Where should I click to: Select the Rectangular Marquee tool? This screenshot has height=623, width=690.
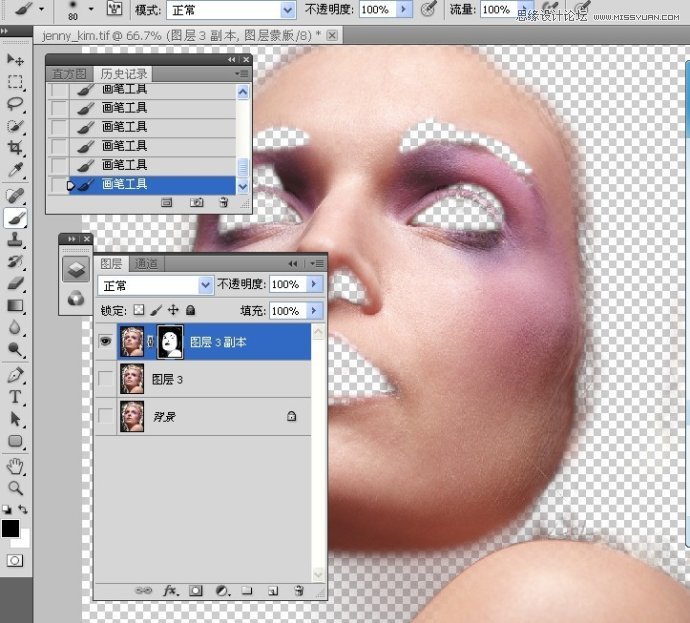click(x=15, y=82)
